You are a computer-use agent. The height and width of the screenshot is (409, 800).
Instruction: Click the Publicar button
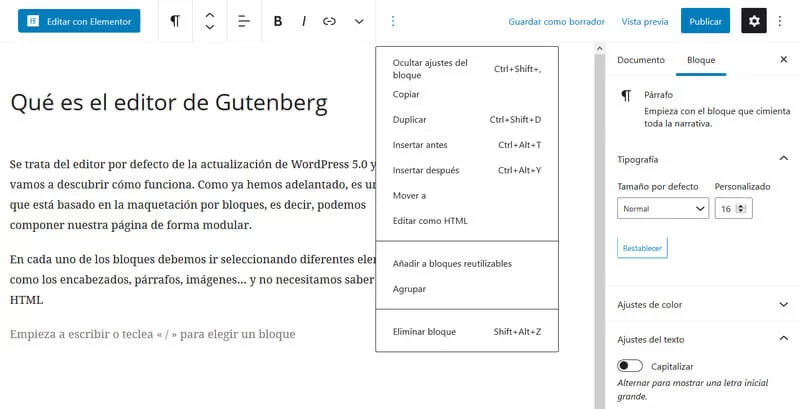click(705, 21)
